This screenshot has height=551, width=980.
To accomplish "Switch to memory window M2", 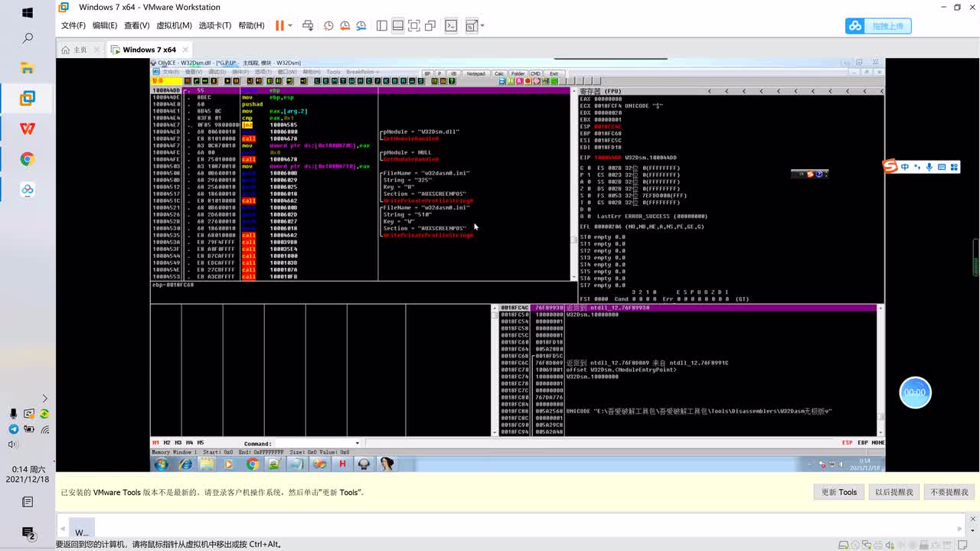I will click(x=167, y=442).
